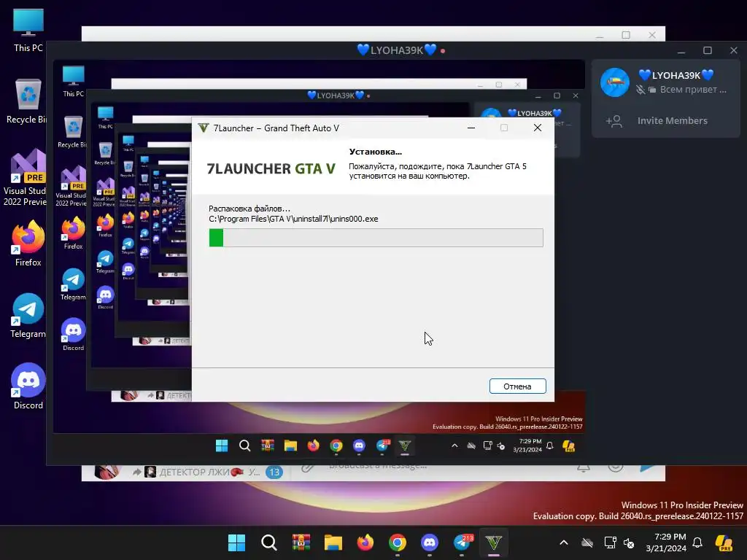Screen dimensions: 747x560
Task: Show hidden system tray icons
Action: pyautogui.click(x=564, y=542)
